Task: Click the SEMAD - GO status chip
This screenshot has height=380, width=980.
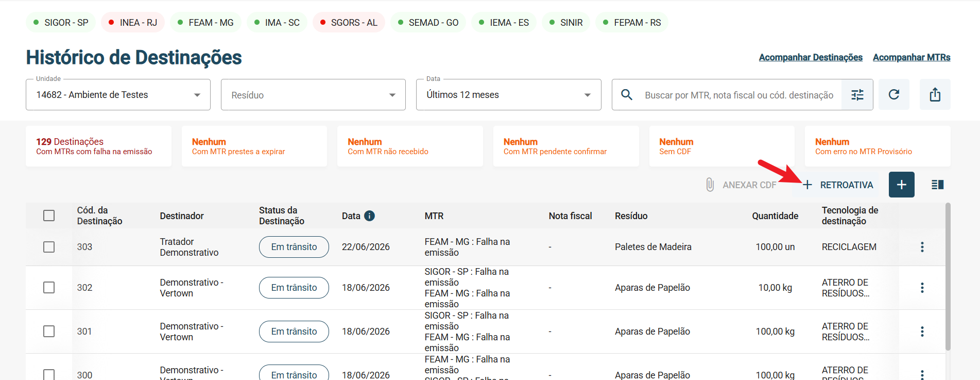Action: [428, 22]
